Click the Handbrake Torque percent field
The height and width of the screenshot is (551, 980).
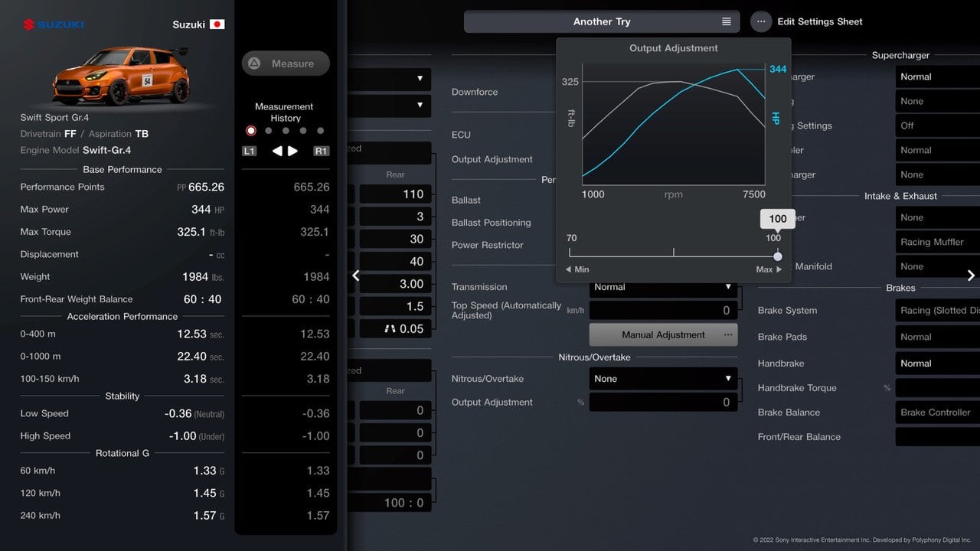[938, 388]
